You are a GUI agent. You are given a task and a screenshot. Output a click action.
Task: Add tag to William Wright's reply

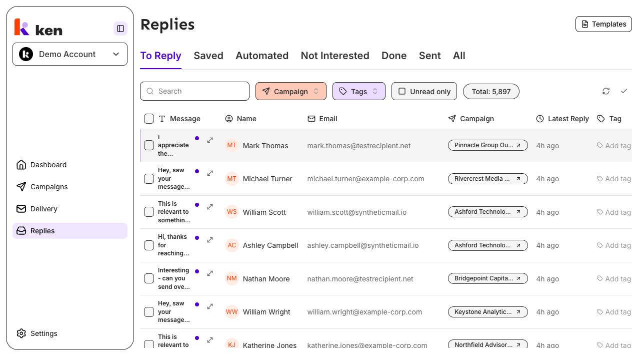(614, 312)
